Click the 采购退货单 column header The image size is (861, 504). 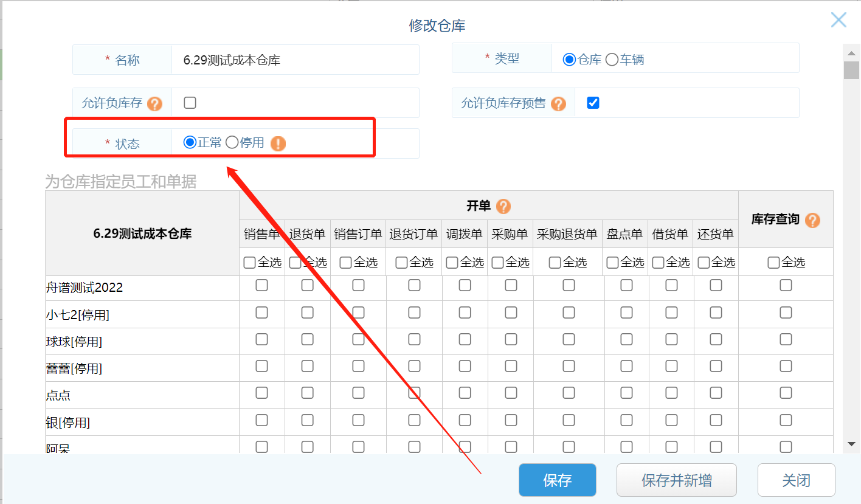(x=567, y=234)
